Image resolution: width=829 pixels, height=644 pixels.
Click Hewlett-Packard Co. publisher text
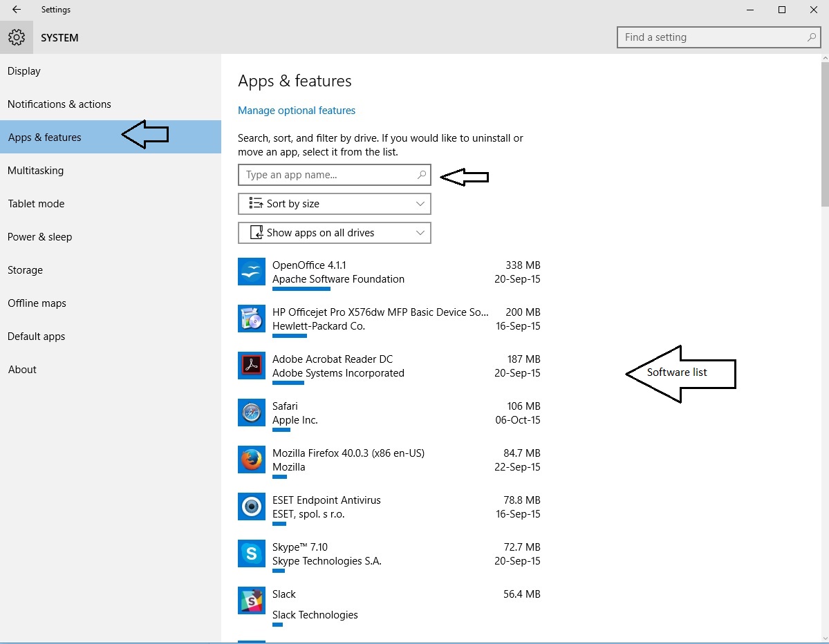[319, 326]
